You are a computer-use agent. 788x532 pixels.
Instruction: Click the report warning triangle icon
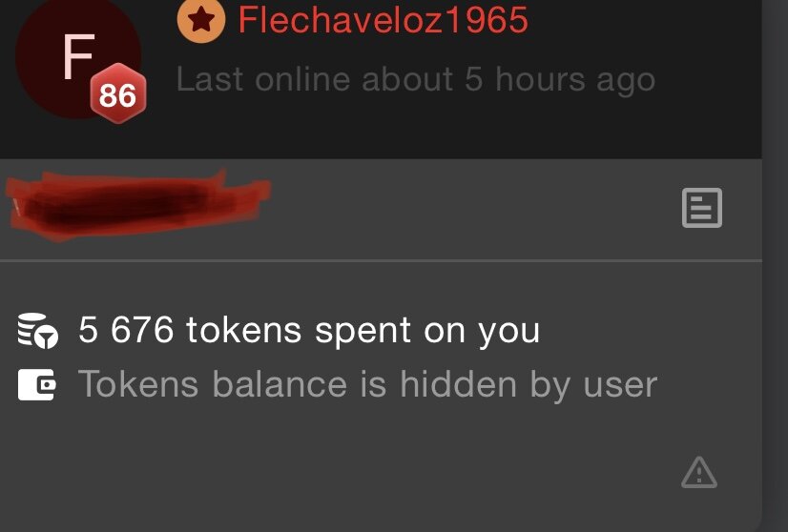[x=699, y=473]
